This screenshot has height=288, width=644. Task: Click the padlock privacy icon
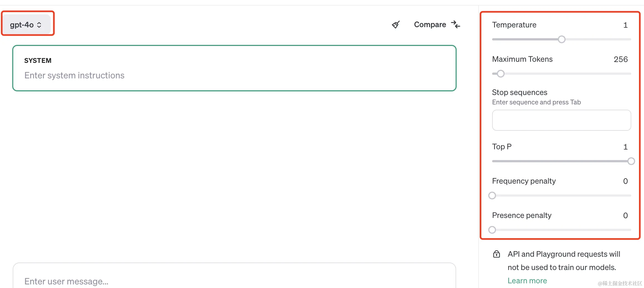click(497, 254)
